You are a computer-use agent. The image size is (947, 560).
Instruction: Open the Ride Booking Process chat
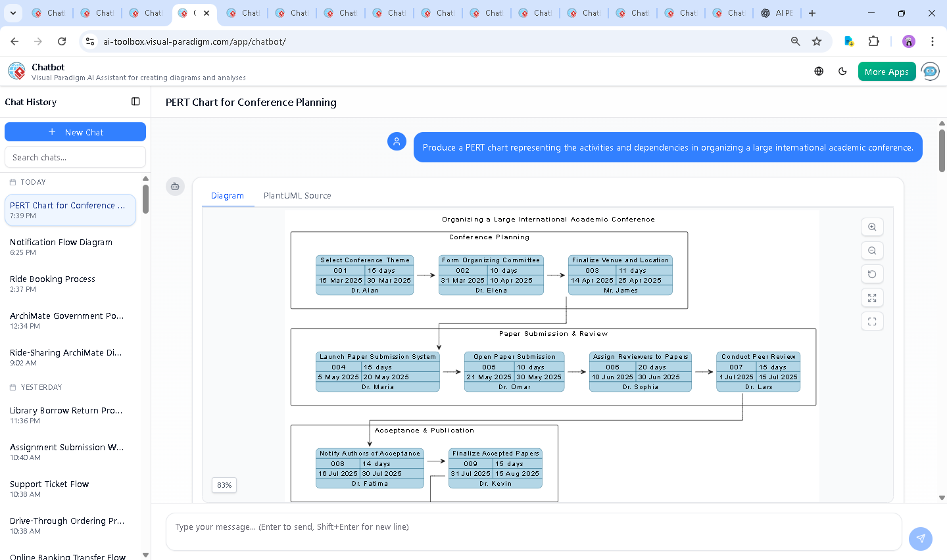tap(70, 283)
